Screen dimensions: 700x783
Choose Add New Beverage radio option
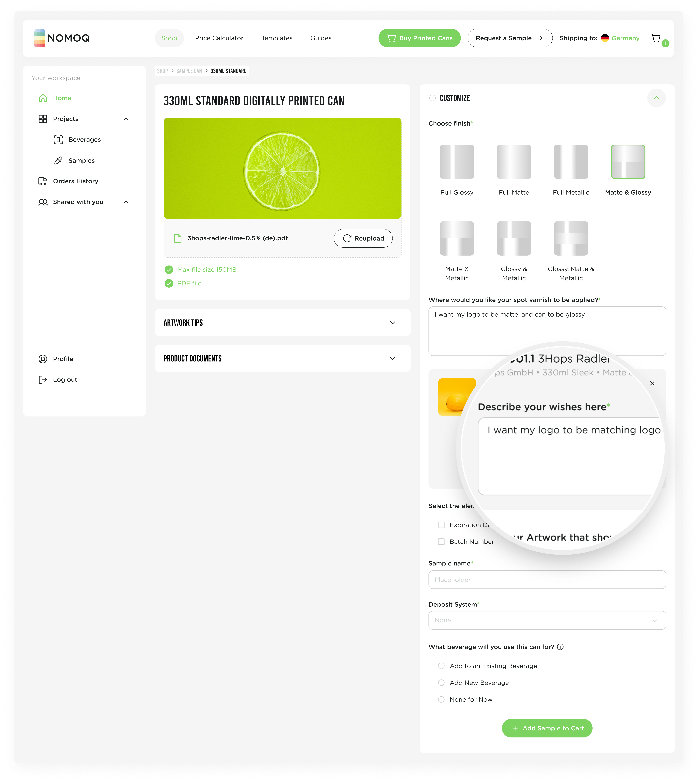(x=441, y=683)
